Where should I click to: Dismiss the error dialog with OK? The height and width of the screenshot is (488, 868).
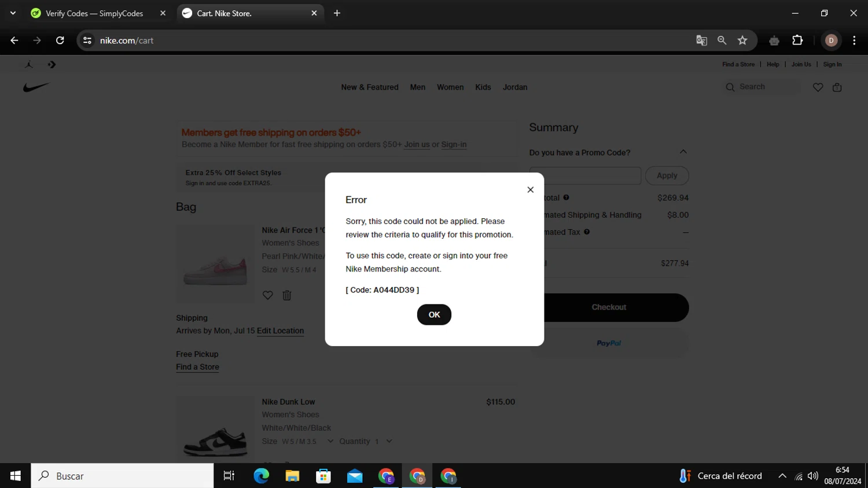point(434,314)
